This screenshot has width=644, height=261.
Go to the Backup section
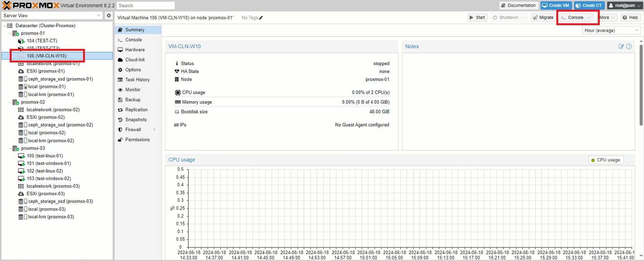(138, 100)
